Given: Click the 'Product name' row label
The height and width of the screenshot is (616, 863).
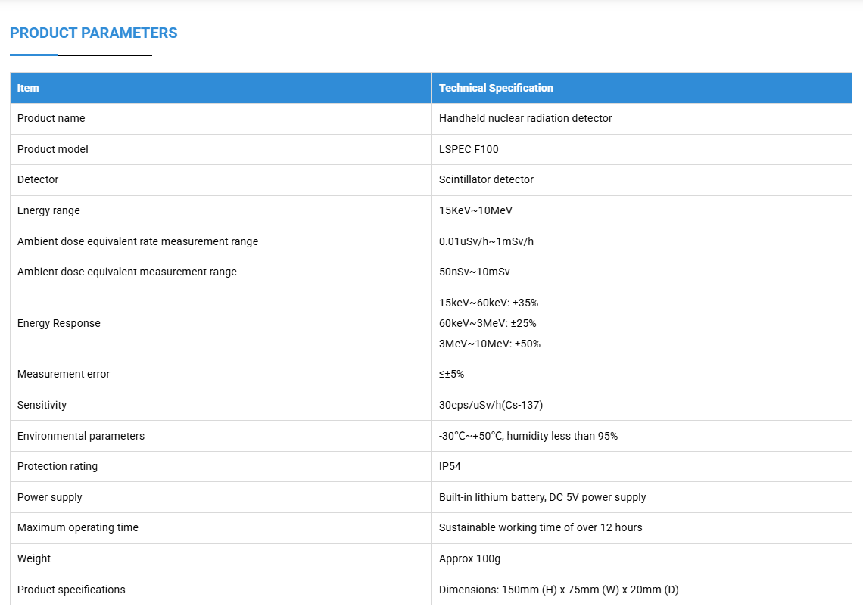Looking at the screenshot, I should pyautogui.click(x=51, y=118).
